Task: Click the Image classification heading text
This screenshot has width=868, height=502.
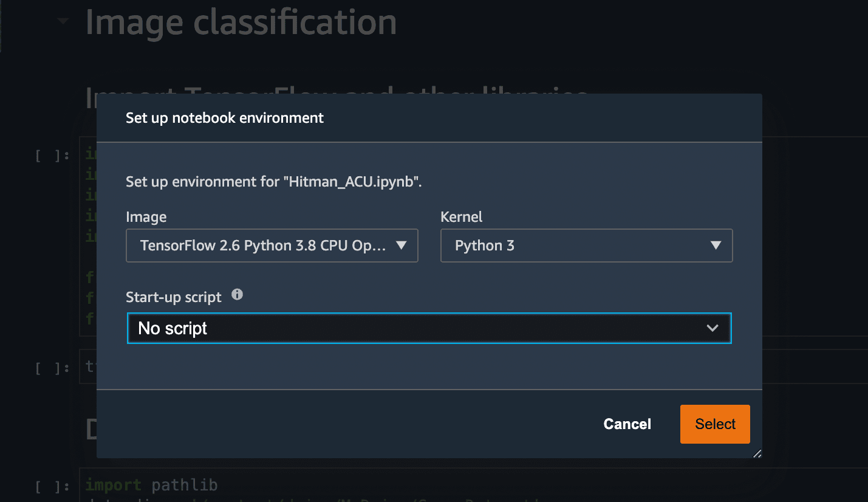Action: pyautogui.click(x=241, y=21)
